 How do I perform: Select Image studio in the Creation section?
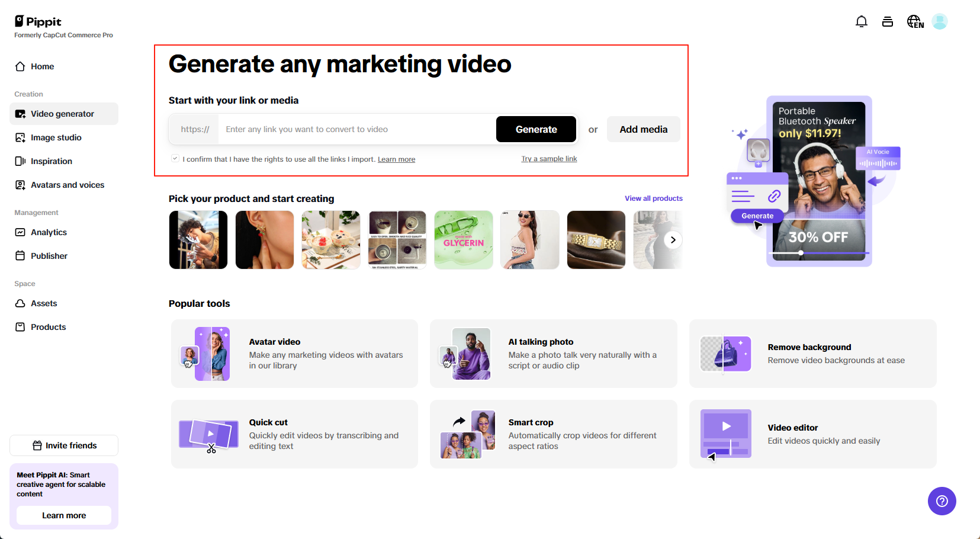pyautogui.click(x=55, y=137)
